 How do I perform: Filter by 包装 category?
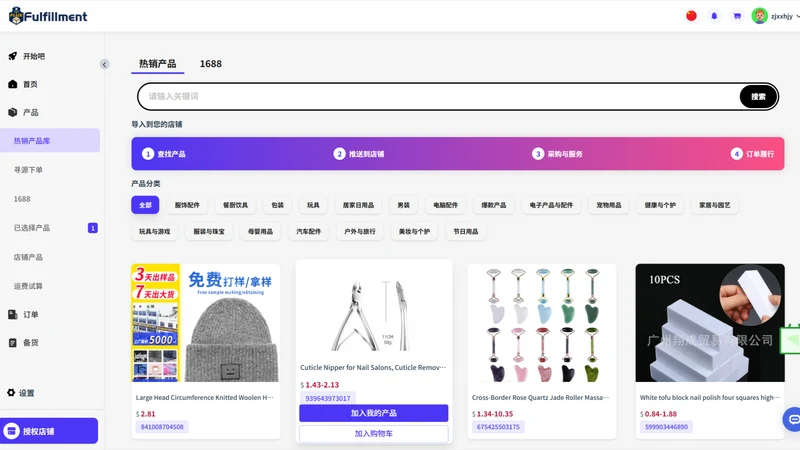[x=278, y=205]
